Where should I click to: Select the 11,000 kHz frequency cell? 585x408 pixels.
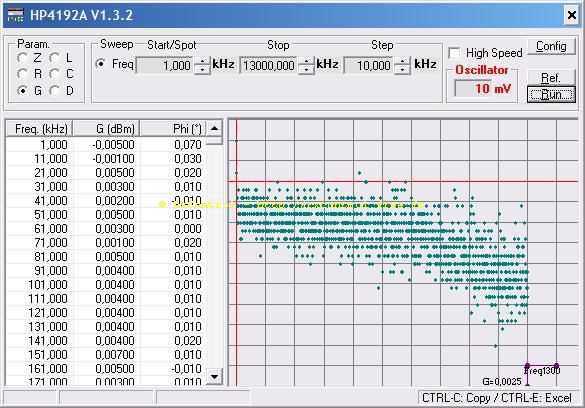[40, 159]
